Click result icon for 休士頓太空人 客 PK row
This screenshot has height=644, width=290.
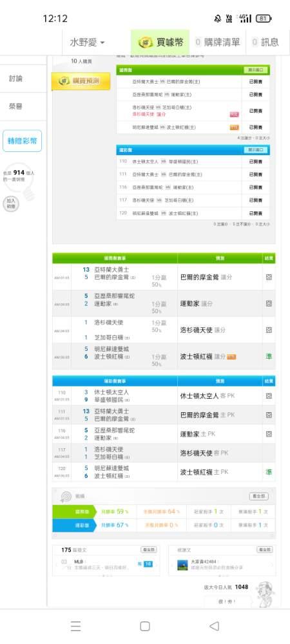(269, 396)
